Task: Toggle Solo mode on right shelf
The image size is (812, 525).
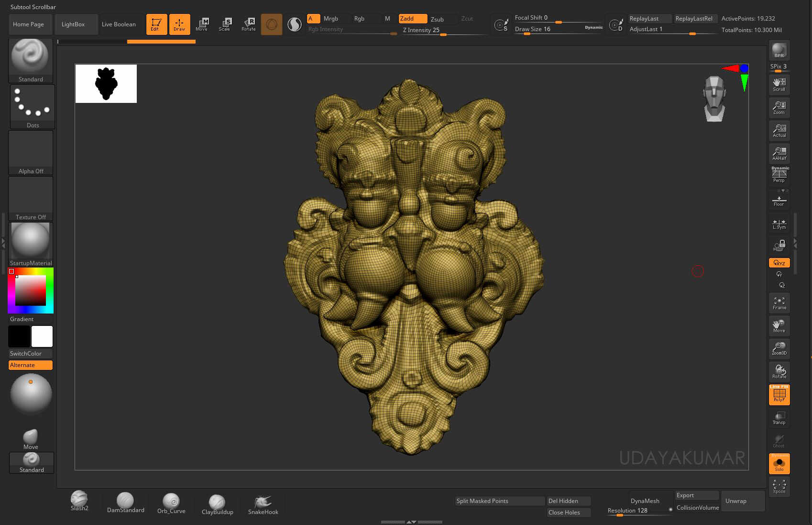Action: pos(779,463)
